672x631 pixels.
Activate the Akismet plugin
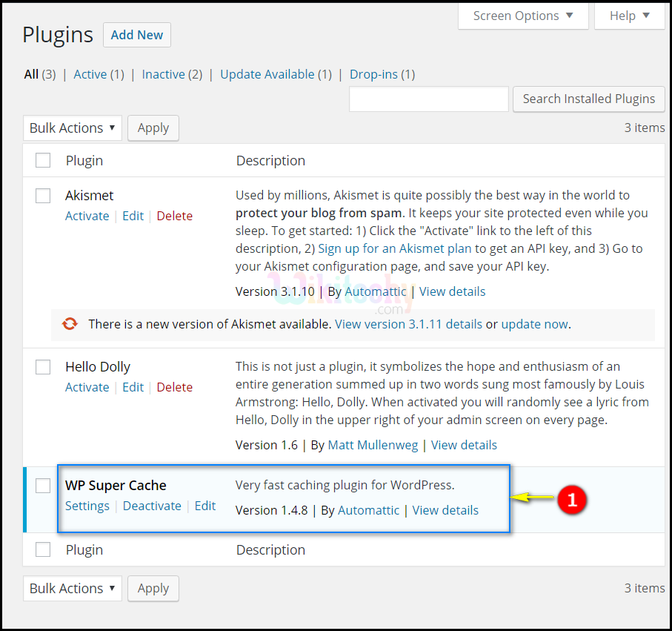coord(87,215)
